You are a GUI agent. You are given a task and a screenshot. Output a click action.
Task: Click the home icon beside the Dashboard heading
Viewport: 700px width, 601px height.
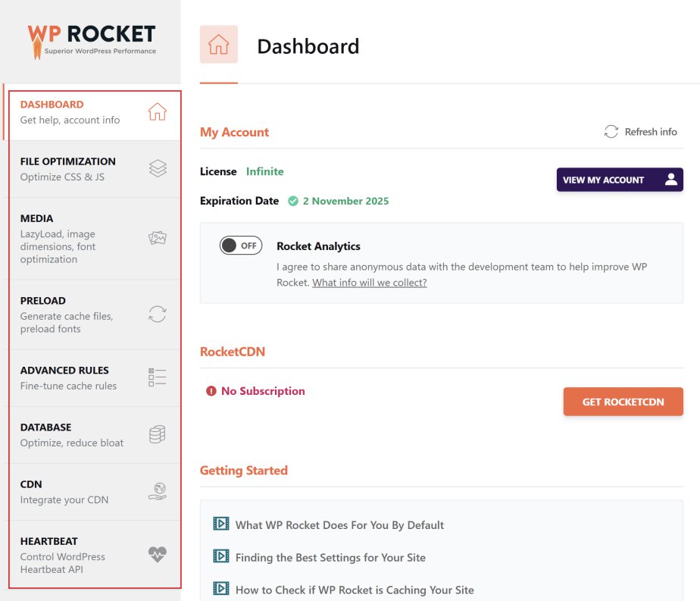[x=218, y=45]
